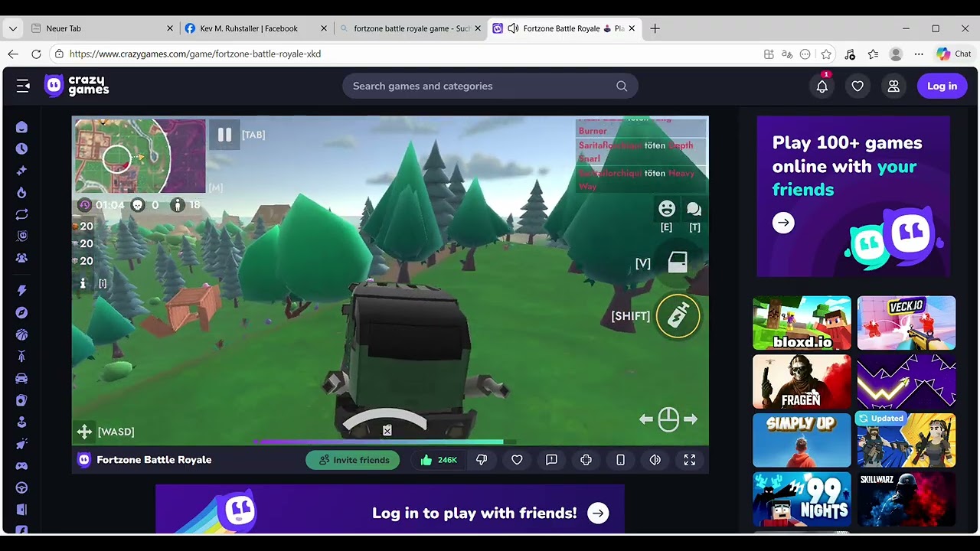Click arrow on Play 100+ games banner

[783, 223]
